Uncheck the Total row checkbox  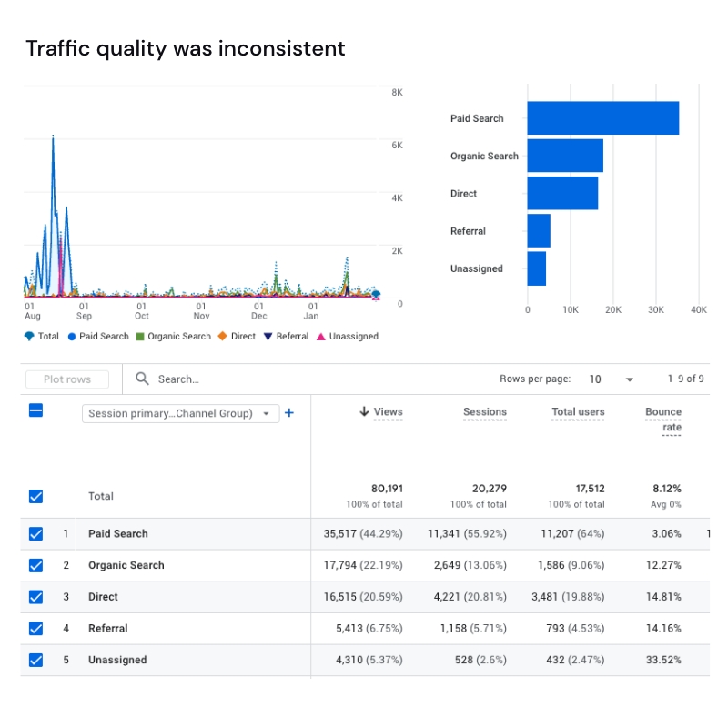point(35,496)
